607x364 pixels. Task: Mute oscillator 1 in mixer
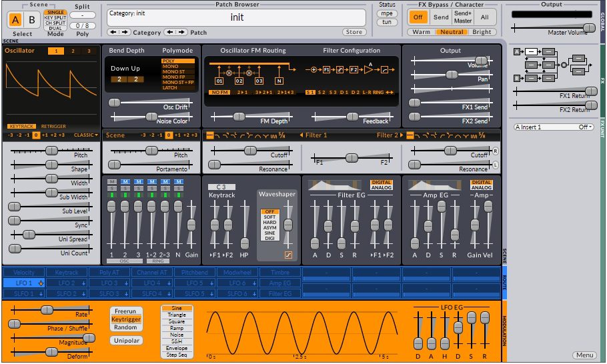[x=112, y=182]
